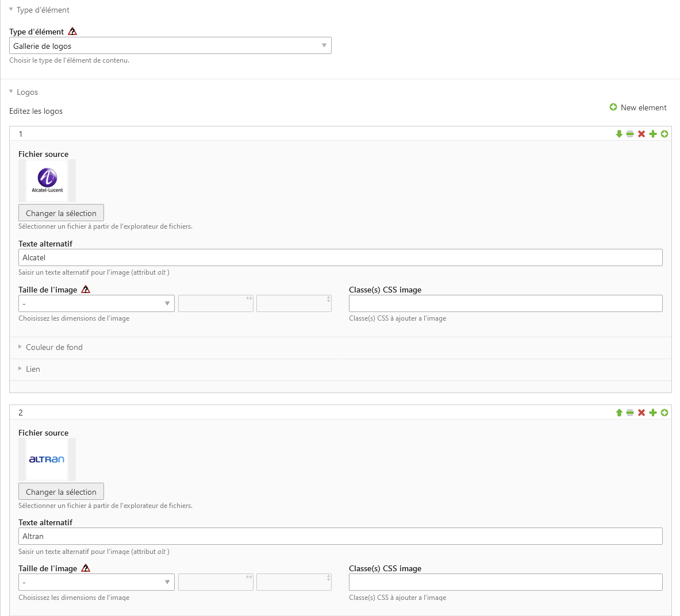Click the Altran logo thumbnail
This screenshot has height=616, width=680.
pyautogui.click(x=47, y=459)
